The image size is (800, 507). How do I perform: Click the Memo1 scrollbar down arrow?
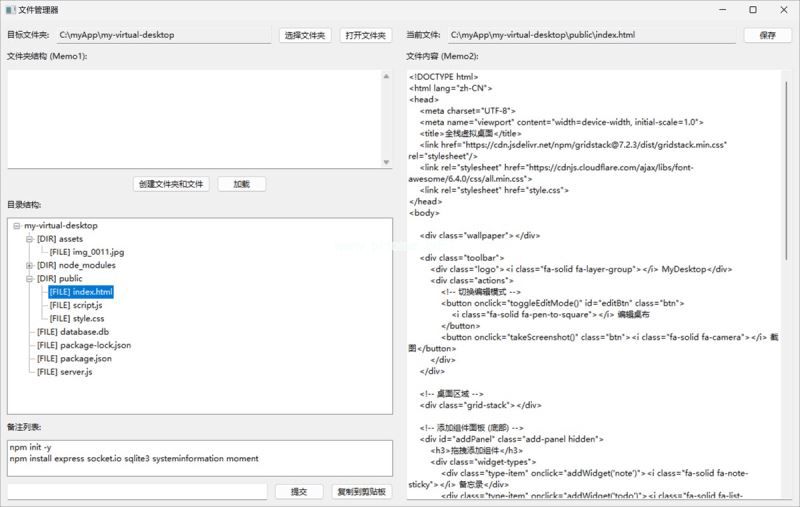(386, 162)
